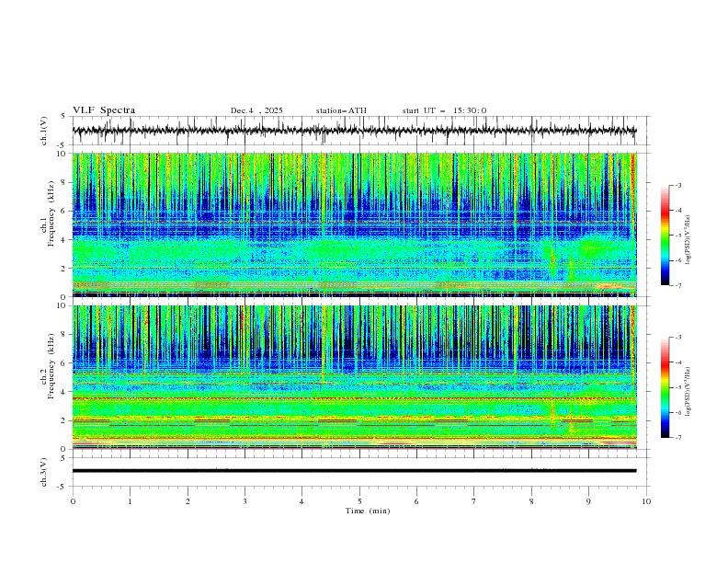
Task: Click the ch.1 Frequency (kHz) axis label
Action: click(47, 214)
